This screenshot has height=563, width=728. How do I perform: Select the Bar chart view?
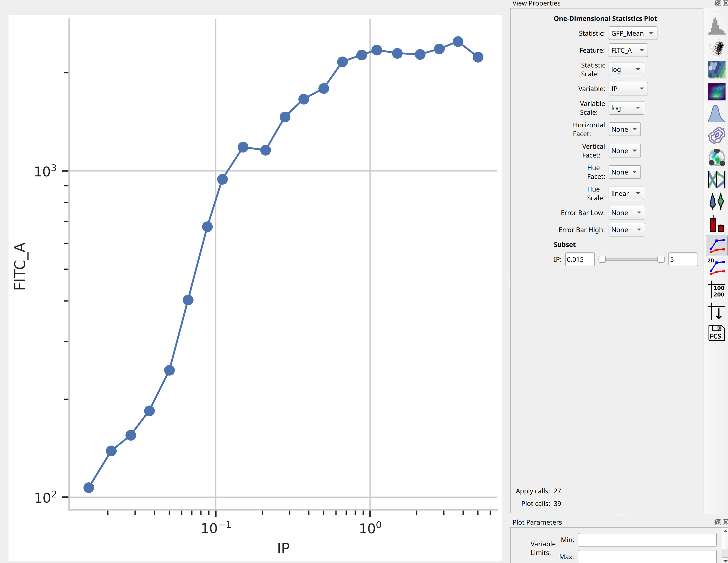716,223
